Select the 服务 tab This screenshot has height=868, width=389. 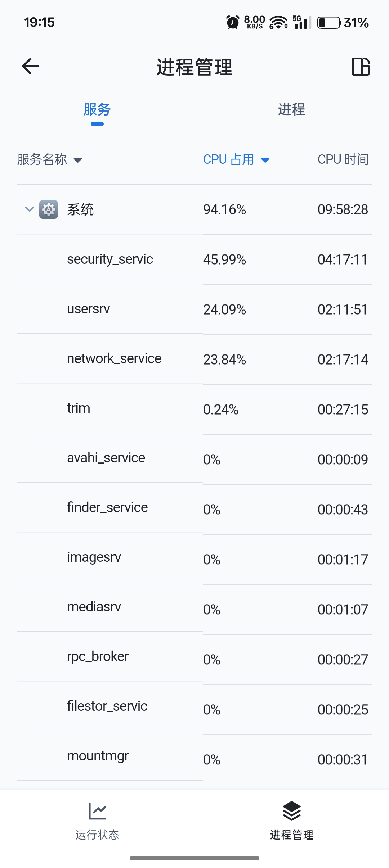tap(97, 109)
